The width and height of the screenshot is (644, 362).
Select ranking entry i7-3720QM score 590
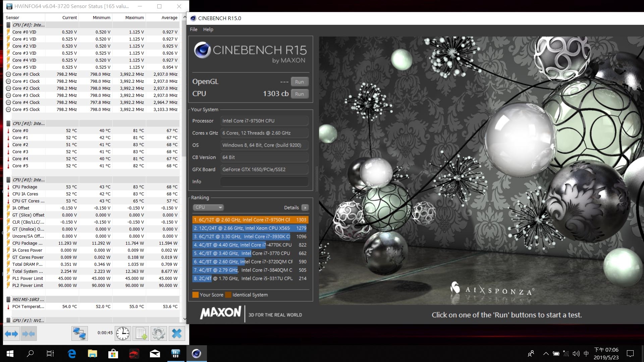250,262
